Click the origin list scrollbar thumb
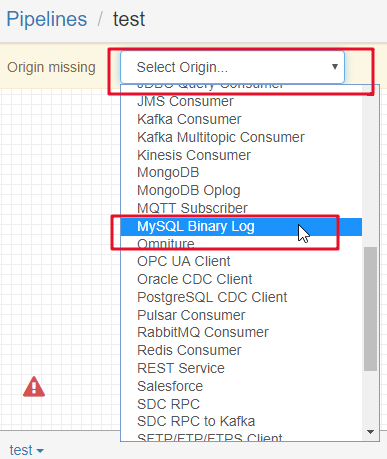Screen dimensions: 387x459 click(x=370, y=309)
